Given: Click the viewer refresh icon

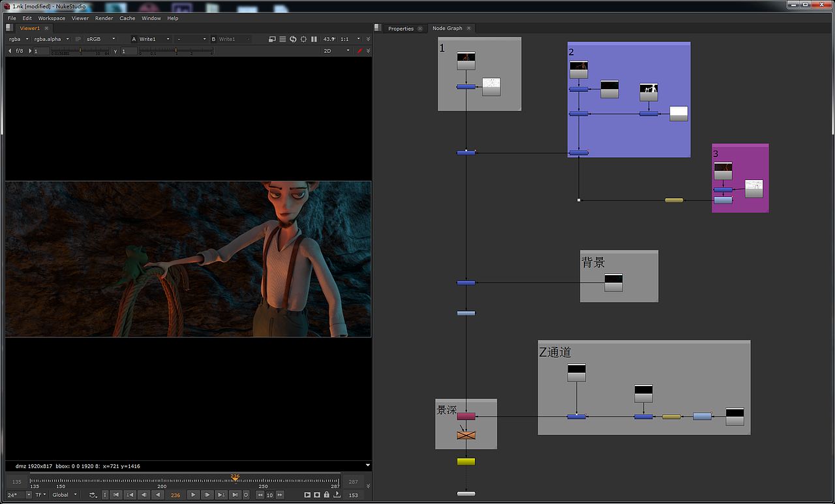Looking at the screenshot, I should [293, 39].
